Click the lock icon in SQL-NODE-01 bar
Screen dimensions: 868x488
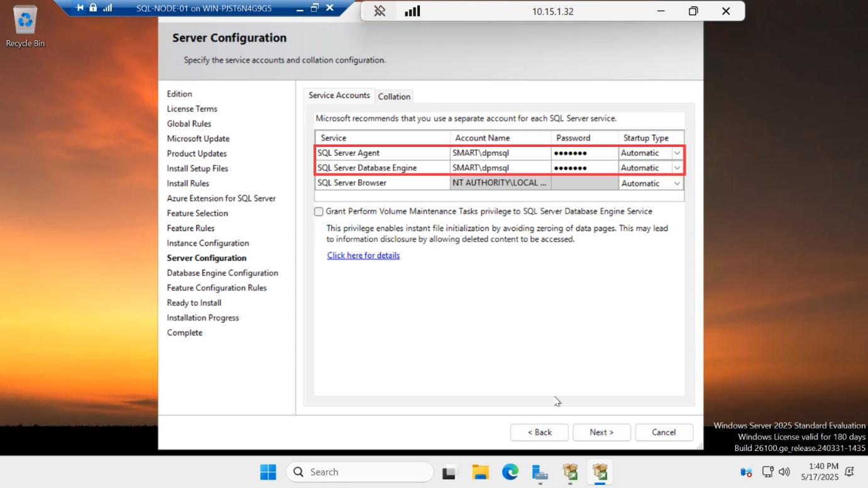click(93, 8)
